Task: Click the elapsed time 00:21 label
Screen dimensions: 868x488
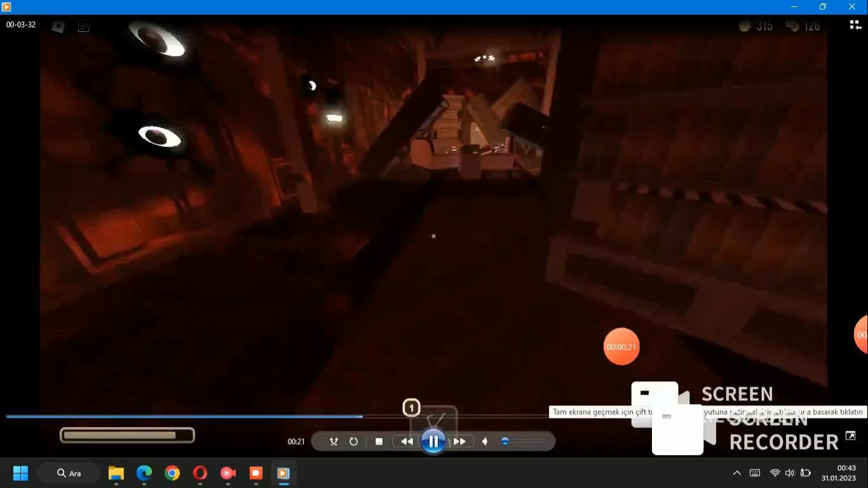Action: [x=296, y=442]
